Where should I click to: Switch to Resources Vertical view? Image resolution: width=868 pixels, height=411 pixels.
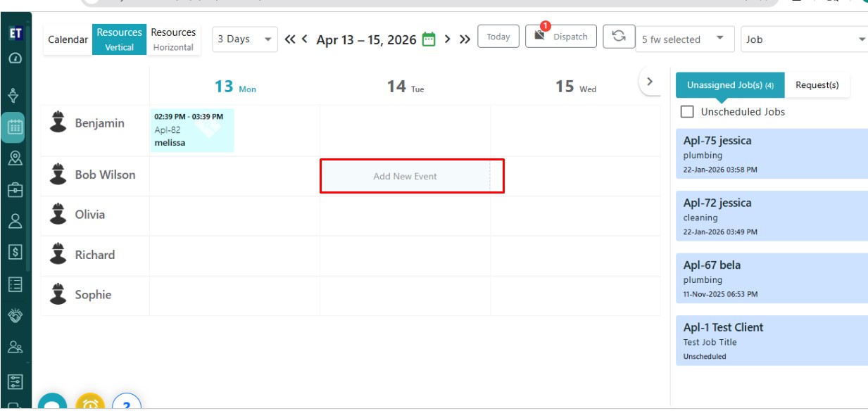[x=119, y=39]
